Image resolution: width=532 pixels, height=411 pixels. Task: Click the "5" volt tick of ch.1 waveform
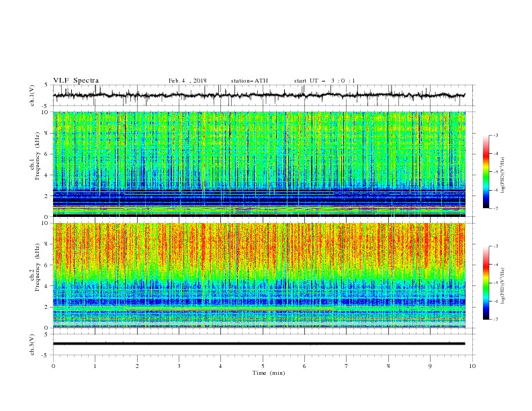pos(47,85)
